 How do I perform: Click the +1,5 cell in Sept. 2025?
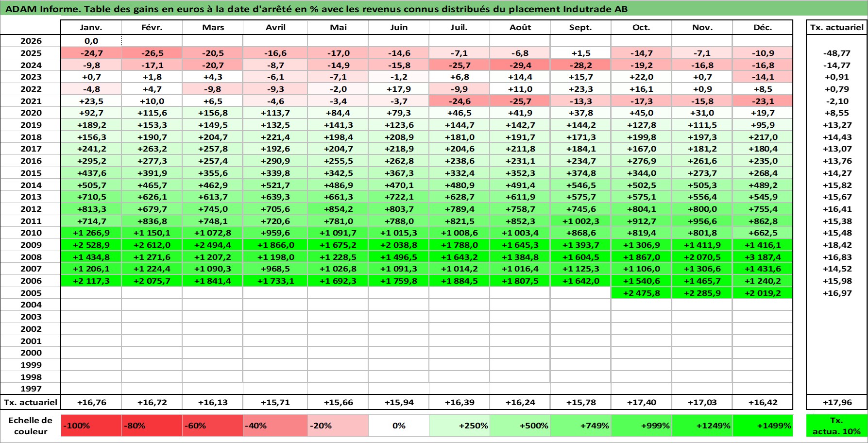click(x=581, y=53)
